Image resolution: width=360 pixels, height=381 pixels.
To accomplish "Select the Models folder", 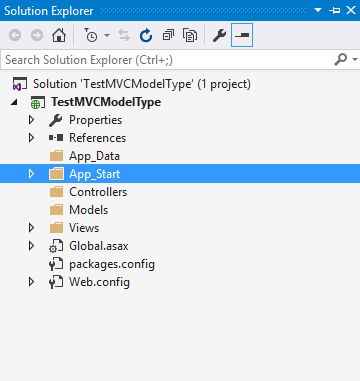I will pyautogui.click(x=88, y=210).
